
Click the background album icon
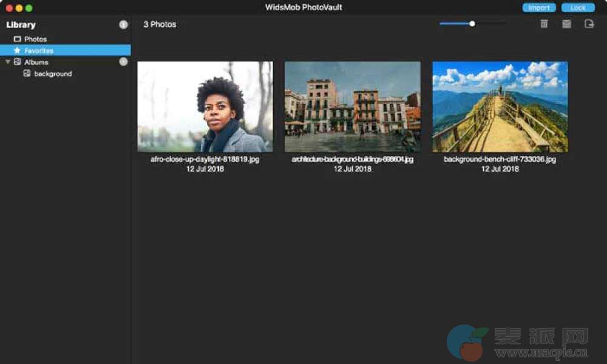point(27,73)
